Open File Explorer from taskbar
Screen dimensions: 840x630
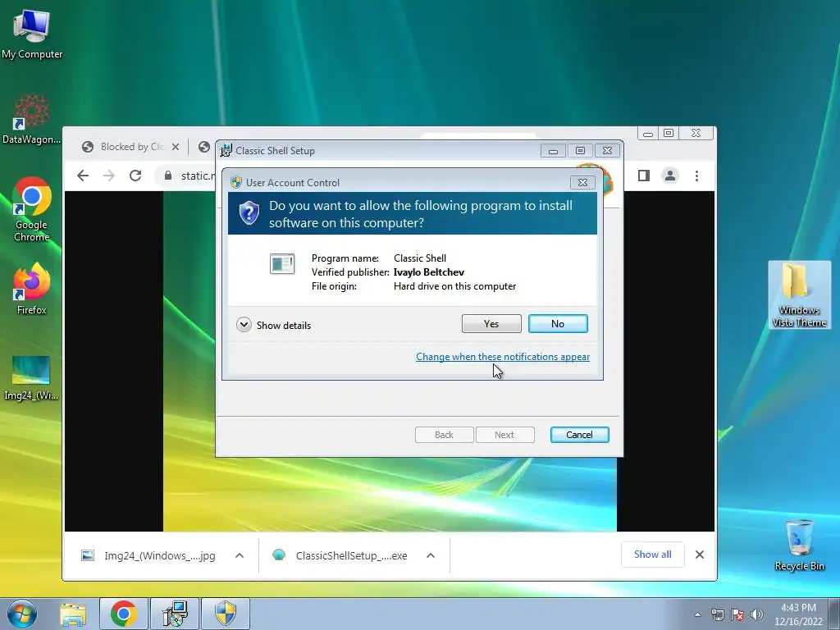[73, 614]
